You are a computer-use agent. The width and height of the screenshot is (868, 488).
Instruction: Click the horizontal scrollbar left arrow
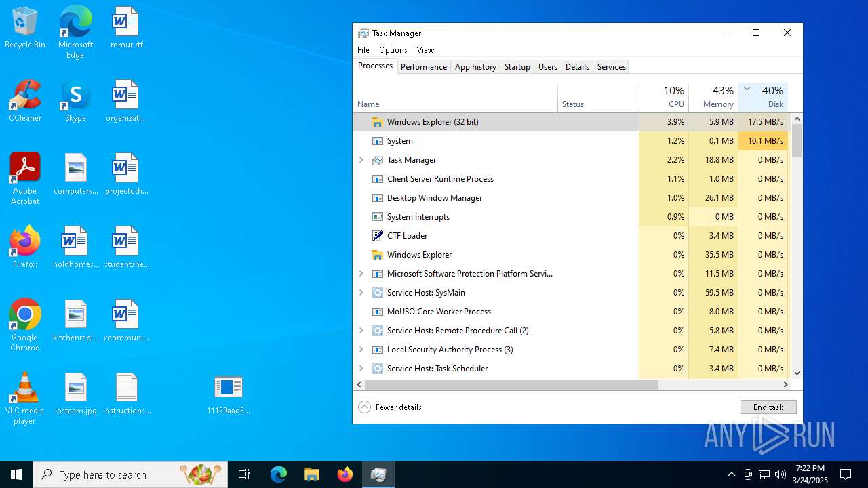tap(359, 384)
